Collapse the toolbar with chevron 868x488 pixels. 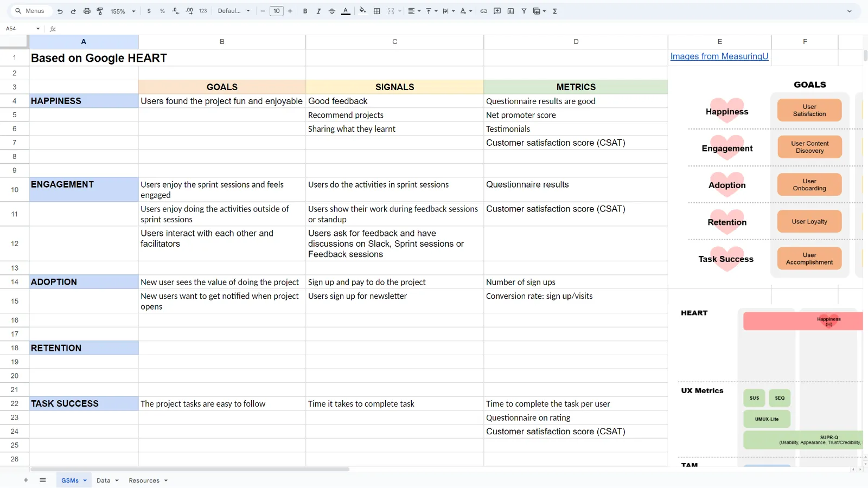(850, 11)
